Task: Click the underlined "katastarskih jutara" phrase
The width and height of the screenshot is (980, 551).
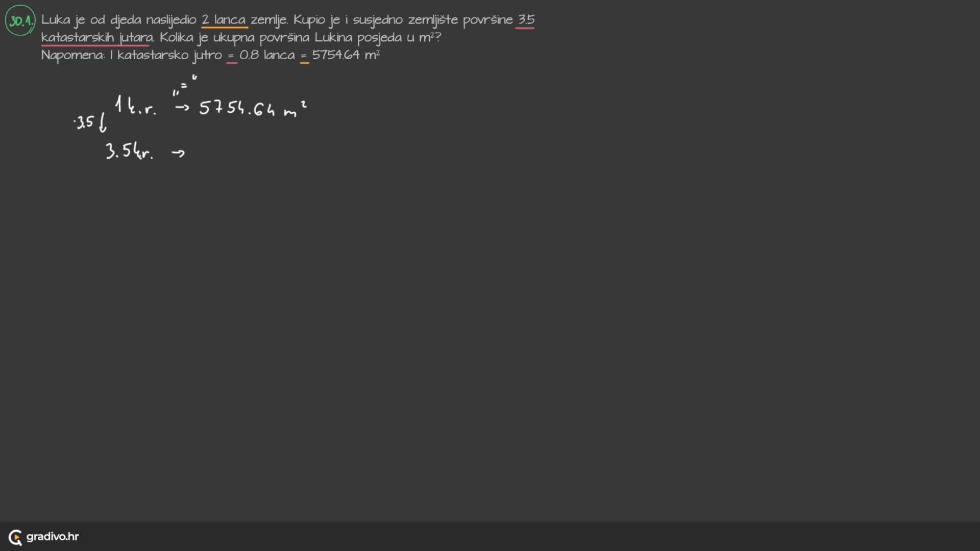Action: tap(97, 38)
